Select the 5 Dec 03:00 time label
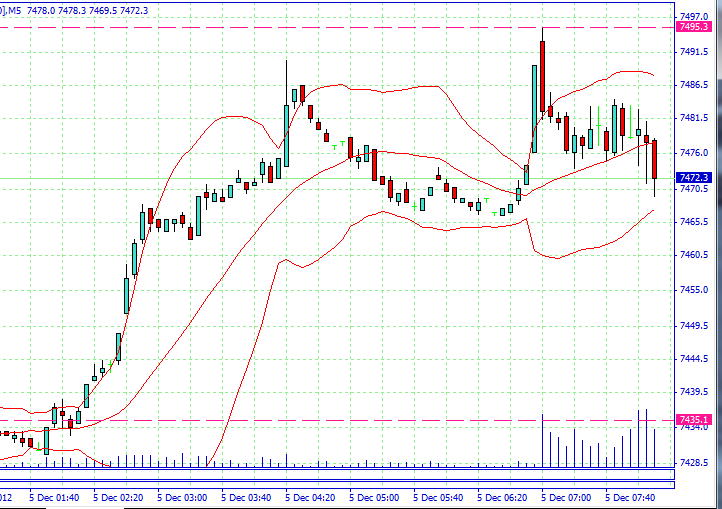The width and height of the screenshot is (722, 509). 182,498
